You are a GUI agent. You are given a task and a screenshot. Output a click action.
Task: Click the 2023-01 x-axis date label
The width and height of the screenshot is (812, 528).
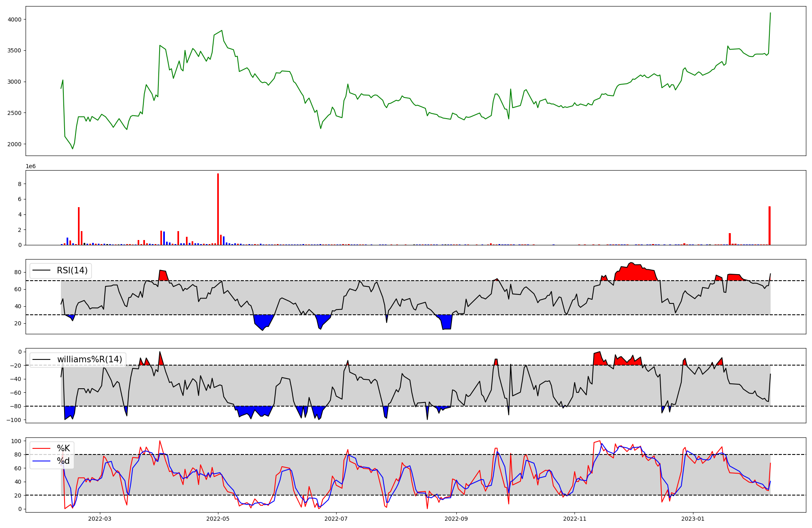[693, 519]
